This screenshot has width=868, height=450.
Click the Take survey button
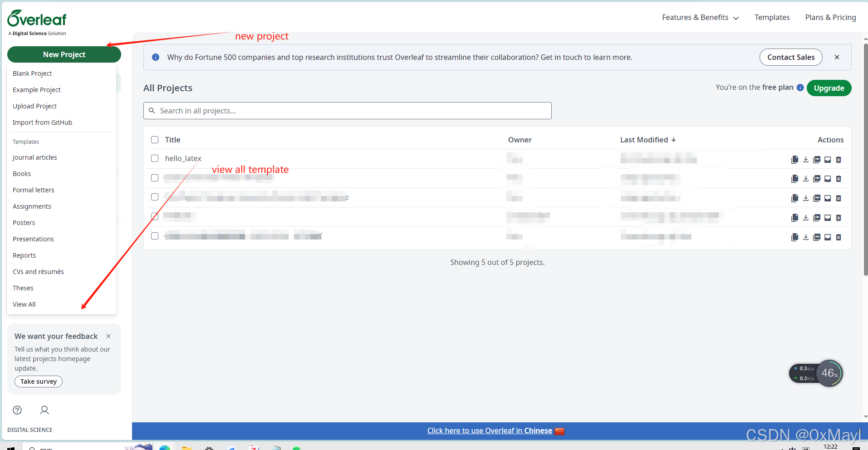(39, 382)
